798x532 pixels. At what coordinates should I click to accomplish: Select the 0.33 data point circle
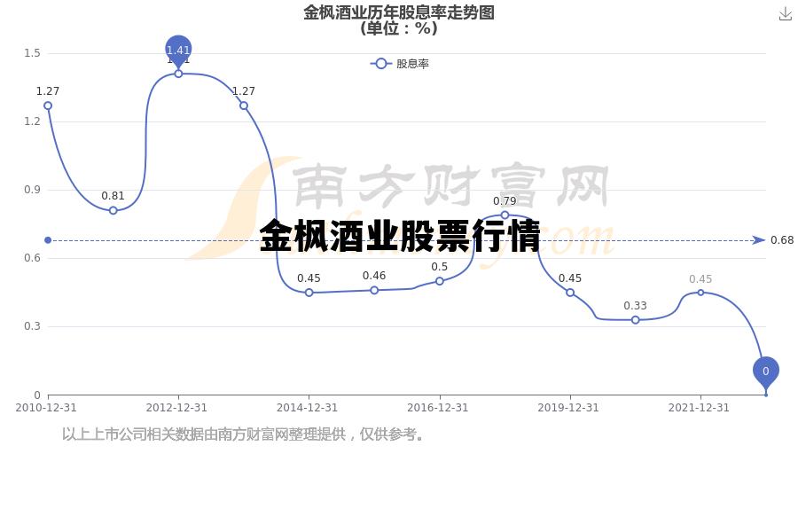tap(635, 319)
